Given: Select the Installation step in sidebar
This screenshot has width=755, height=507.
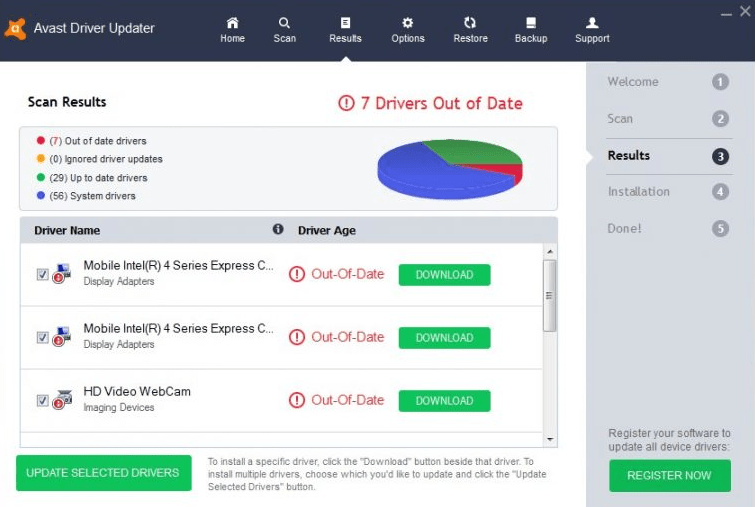Looking at the screenshot, I should point(638,192).
